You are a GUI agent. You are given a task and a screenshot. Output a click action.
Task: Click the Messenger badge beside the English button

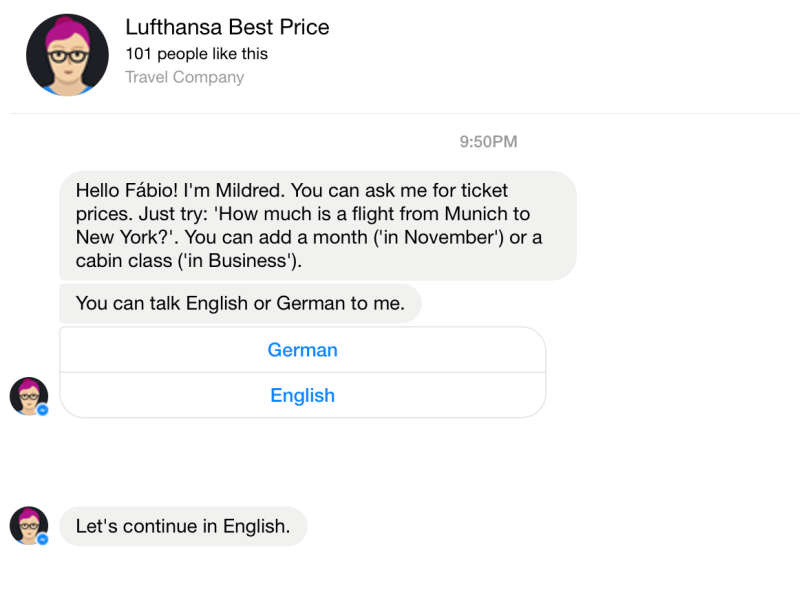pos(43,410)
